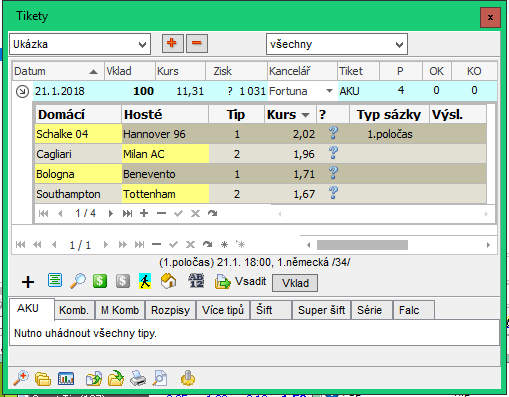
Task: Click the bottom toolbar yellow folders icon
Action: click(43, 379)
